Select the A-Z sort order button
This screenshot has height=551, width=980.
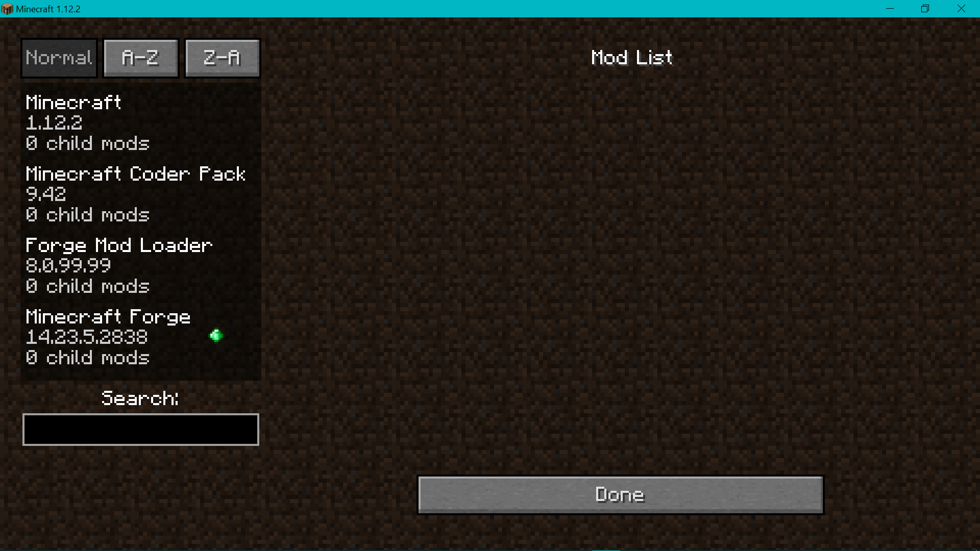pyautogui.click(x=140, y=58)
